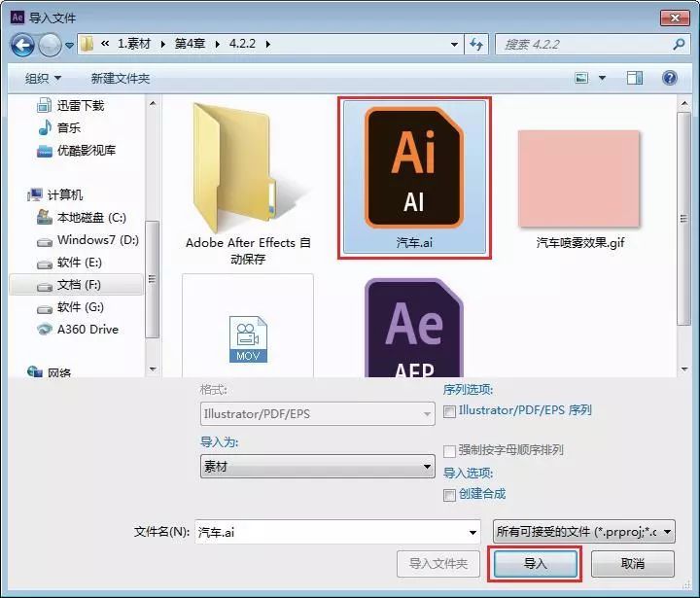Open the 组织 menu
The height and width of the screenshot is (598, 700).
point(43,79)
